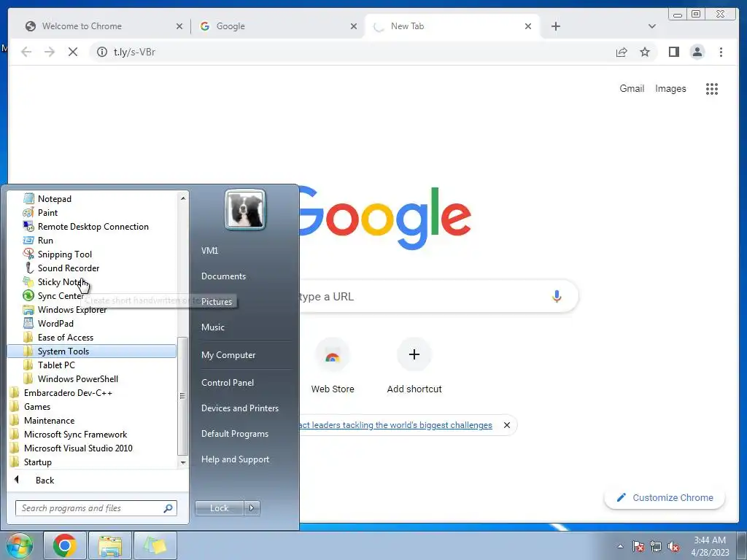Open the Chrome three-dot menu
The height and width of the screenshot is (560, 747).
click(x=721, y=52)
